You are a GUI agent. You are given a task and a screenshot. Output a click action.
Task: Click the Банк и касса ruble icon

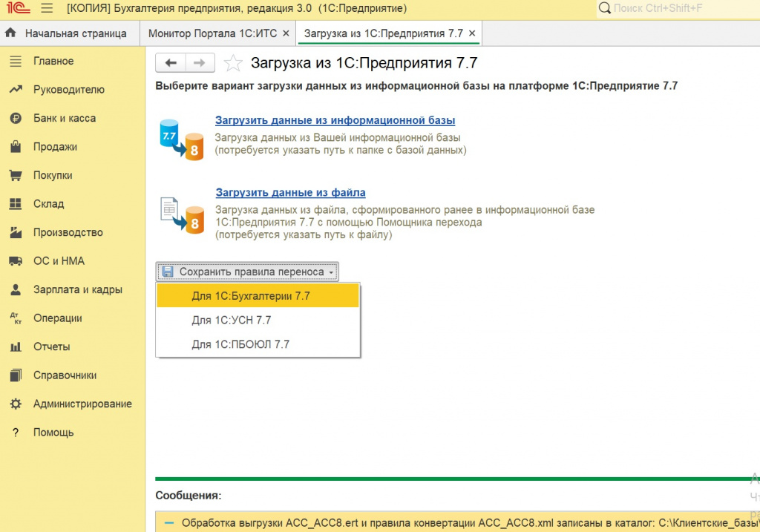coord(16,118)
